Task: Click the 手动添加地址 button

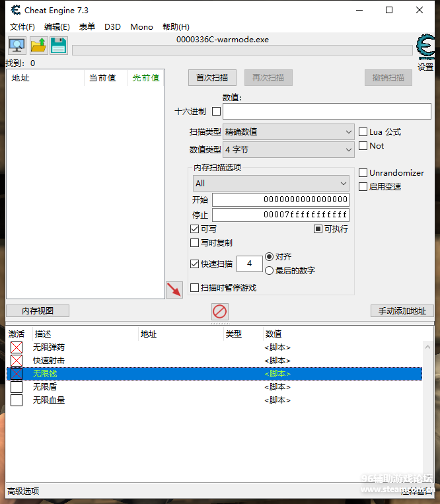Action: click(x=402, y=311)
